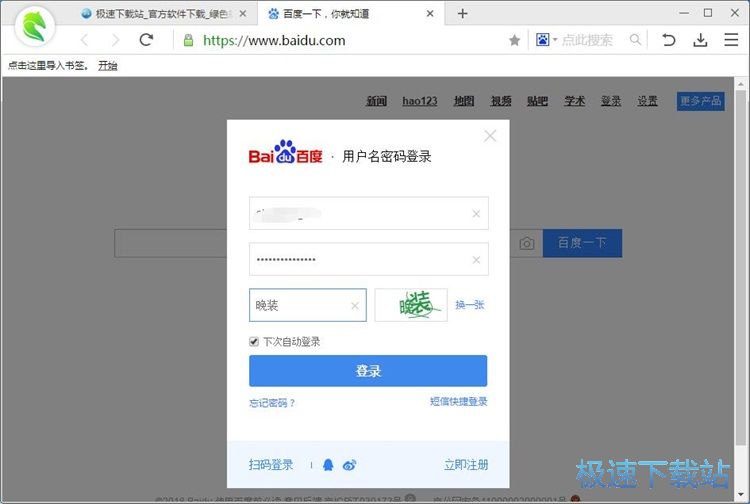This screenshot has height=504, width=750.
Task: Expand the search engine dropdown arrow
Action: (x=554, y=40)
